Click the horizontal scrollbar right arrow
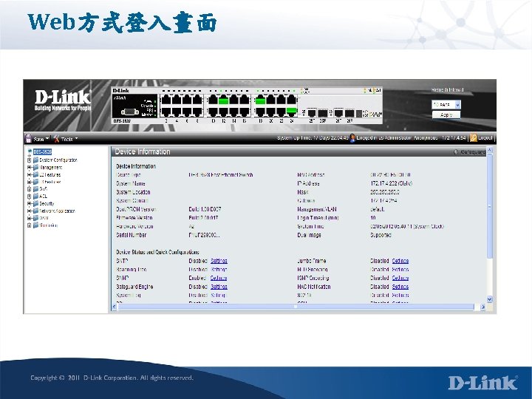This screenshot has height=399, width=532. [x=483, y=307]
